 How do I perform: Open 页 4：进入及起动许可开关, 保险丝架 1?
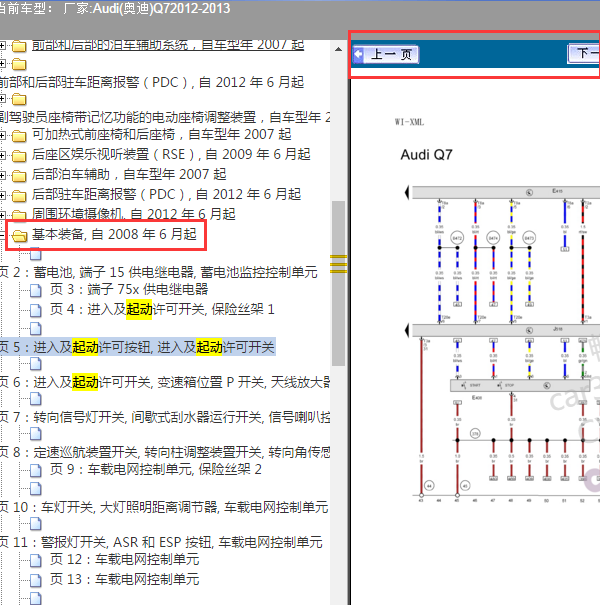click(x=162, y=309)
